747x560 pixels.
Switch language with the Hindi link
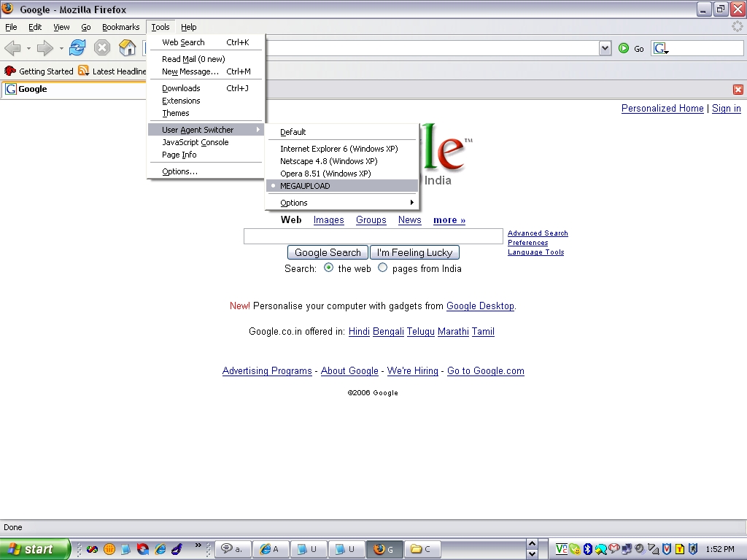(x=359, y=332)
